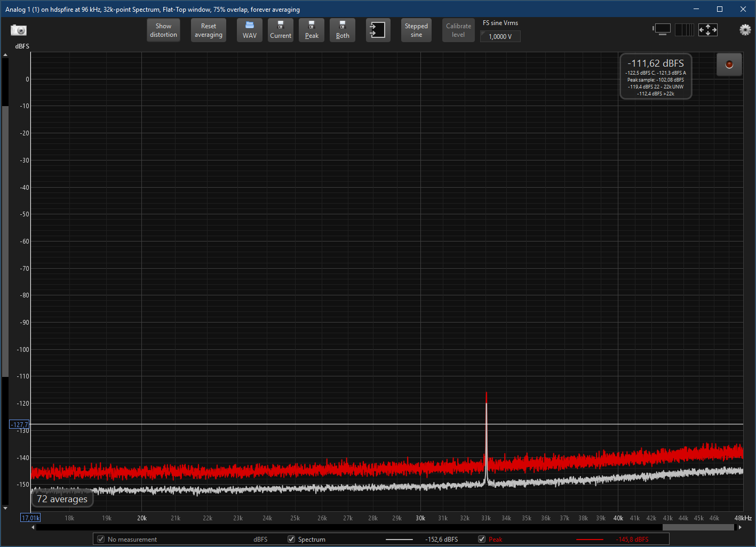Click the FS sine Vrms input field
Screen dimensions: 756x547
pyautogui.click(x=500, y=36)
